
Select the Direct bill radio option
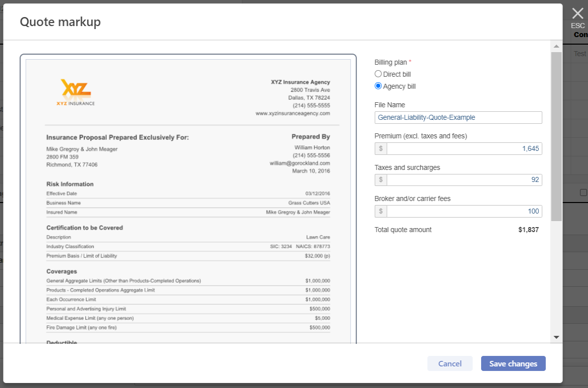[x=378, y=74]
